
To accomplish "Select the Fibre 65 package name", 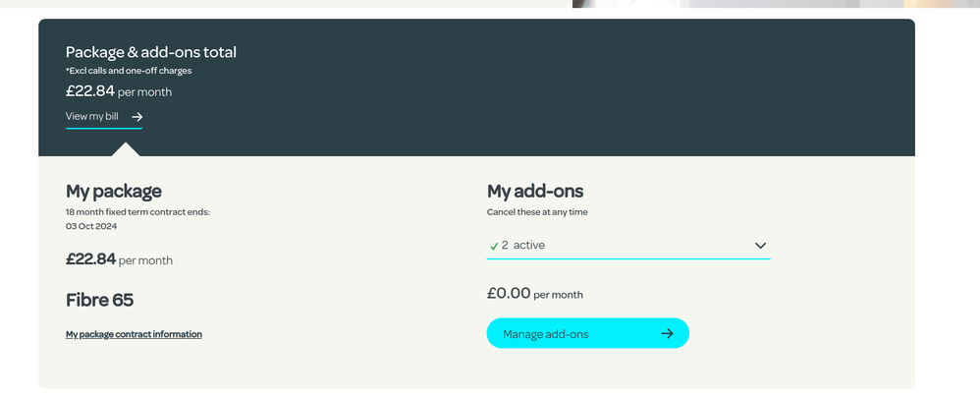I will pos(99,300).
